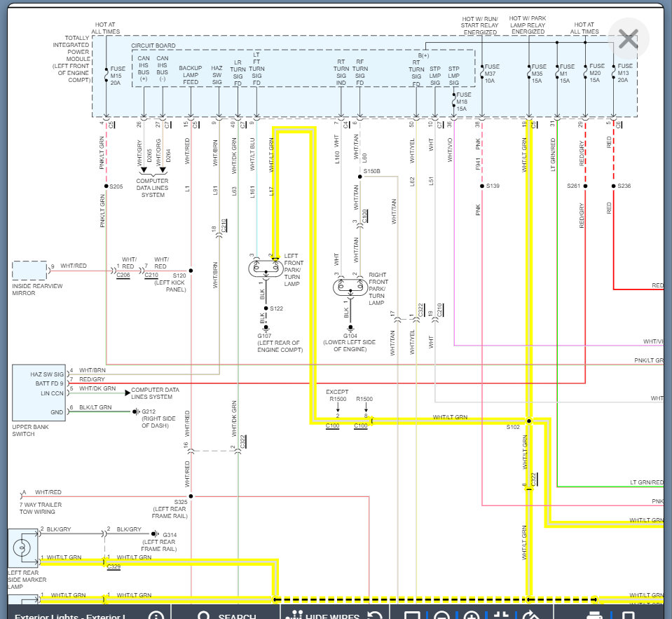This screenshot has width=672, height=619.
Task: Click Totally Integrated Power Module label
Action: click(x=71, y=59)
